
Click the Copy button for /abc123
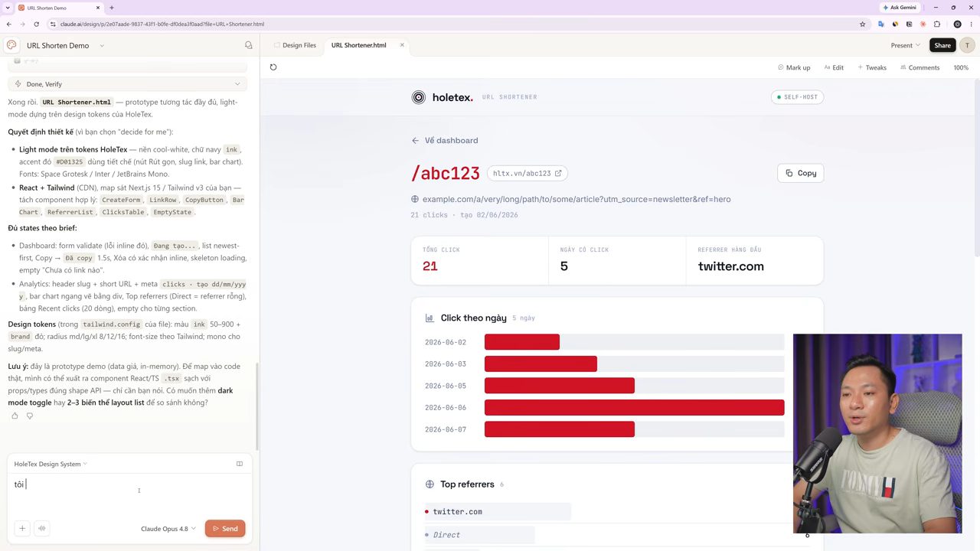[x=800, y=173]
